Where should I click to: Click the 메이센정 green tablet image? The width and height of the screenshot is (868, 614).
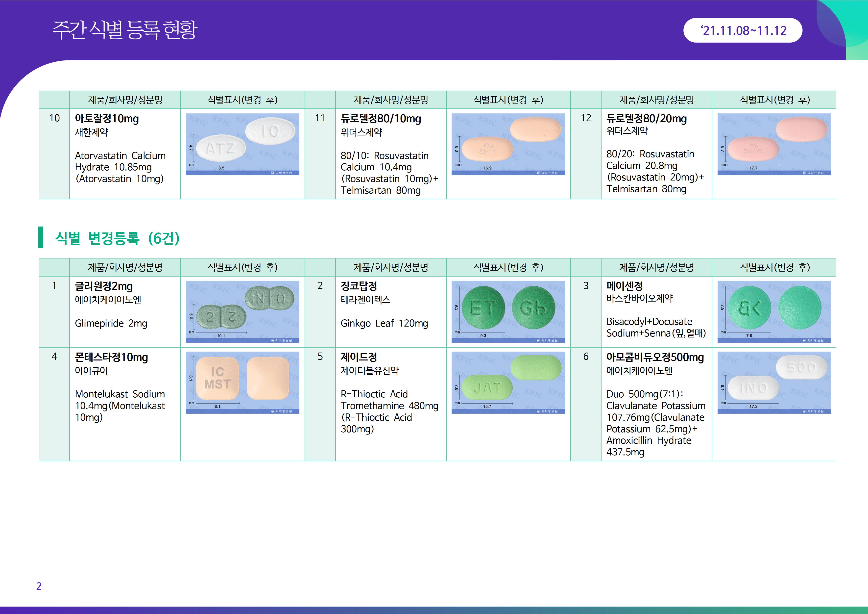point(774,312)
